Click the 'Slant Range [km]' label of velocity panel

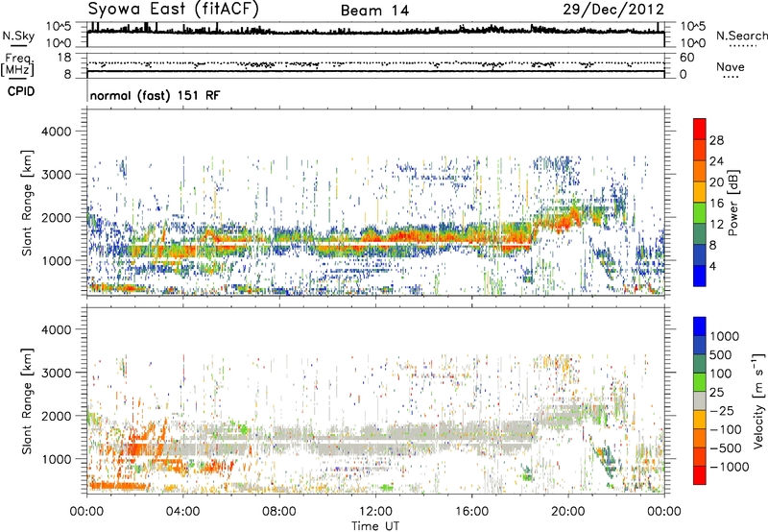pyautogui.click(x=27, y=400)
